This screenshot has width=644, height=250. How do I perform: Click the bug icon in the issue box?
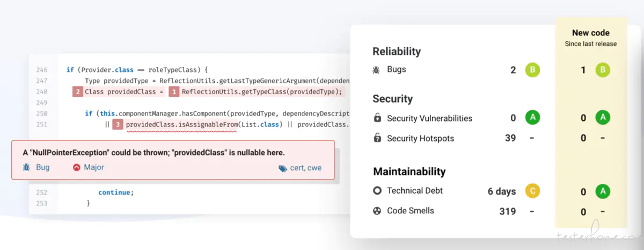27,167
